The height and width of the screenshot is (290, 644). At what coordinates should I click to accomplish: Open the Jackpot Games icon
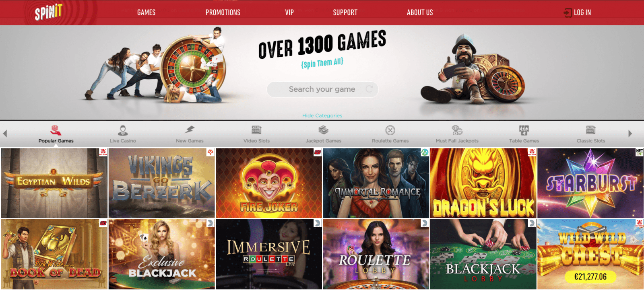tap(323, 130)
